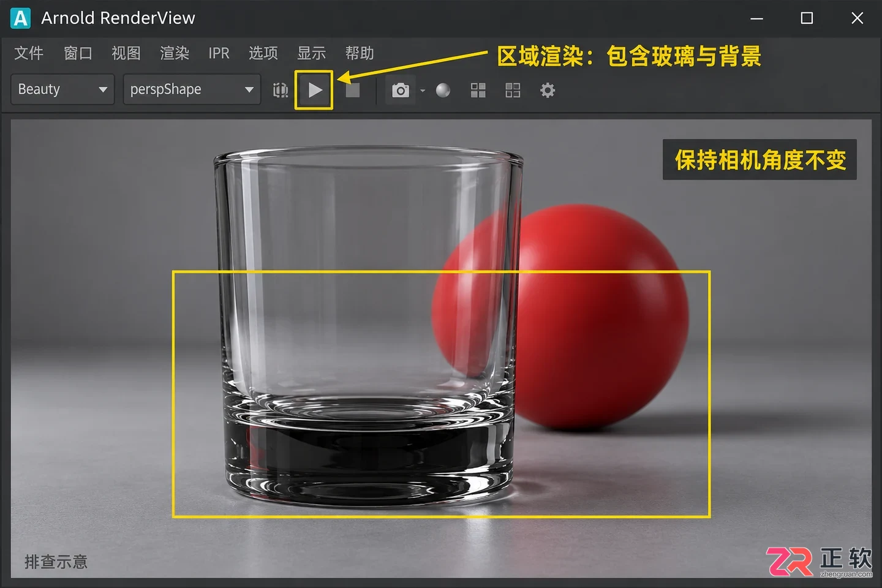Open the 帮助 menu
Screen dimensions: 882x588
coord(360,53)
